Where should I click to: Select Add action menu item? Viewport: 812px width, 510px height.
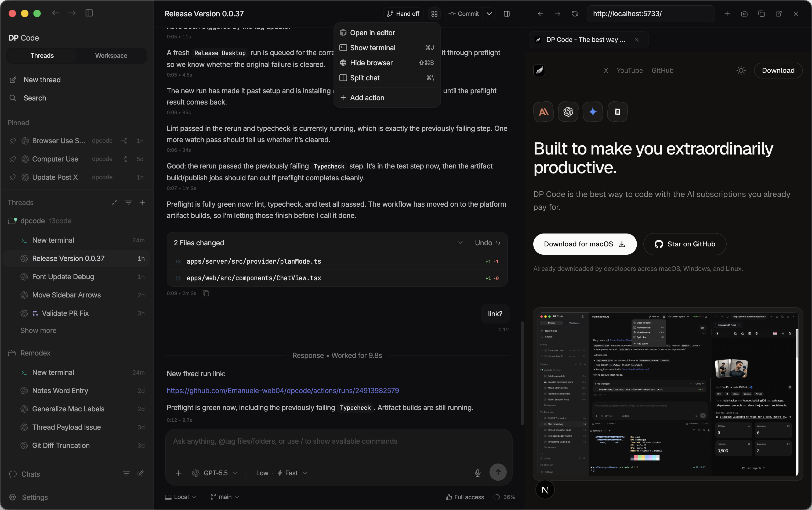[x=387, y=98]
